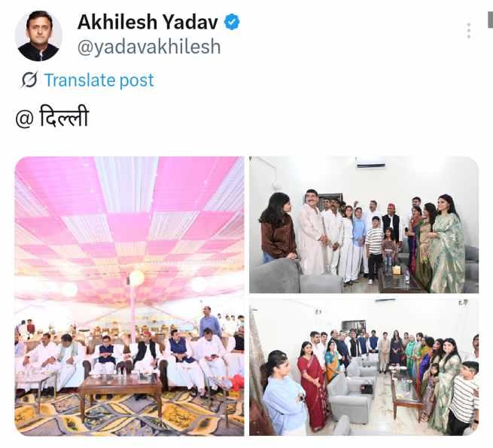Click the blue verified badge
This screenshot has height=448, width=493.
click(232, 22)
